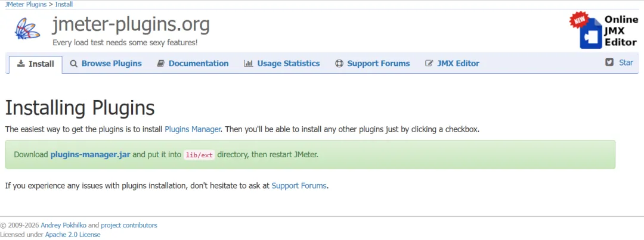Open the Online JMX Editor banner
Screen dimensions: 644x240
tap(603, 31)
